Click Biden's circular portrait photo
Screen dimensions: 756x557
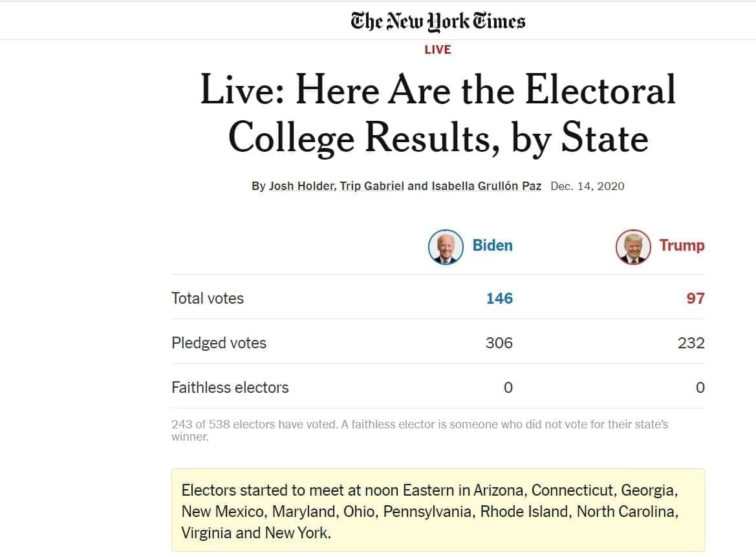(x=446, y=247)
